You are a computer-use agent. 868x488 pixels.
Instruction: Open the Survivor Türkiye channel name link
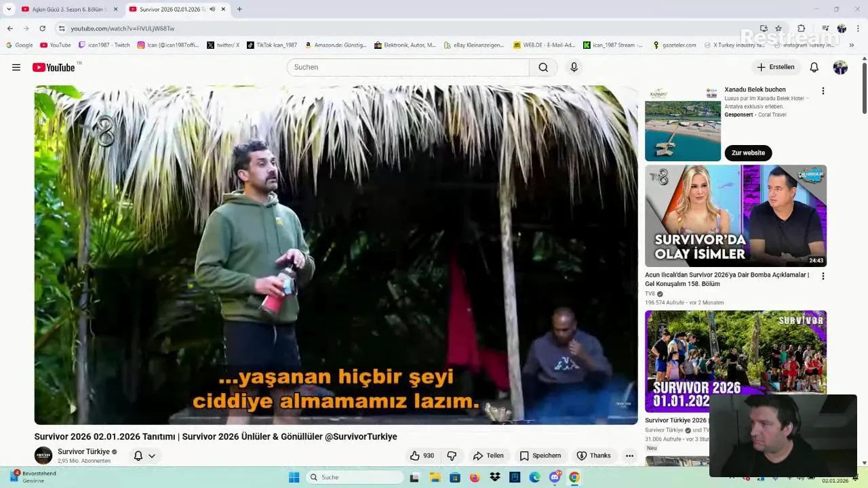coord(83,451)
